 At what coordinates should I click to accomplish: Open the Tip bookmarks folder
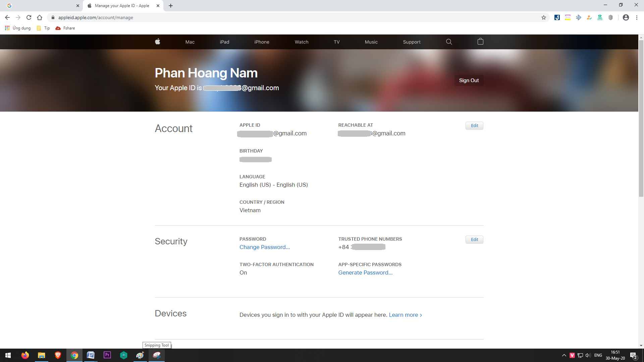click(43, 28)
